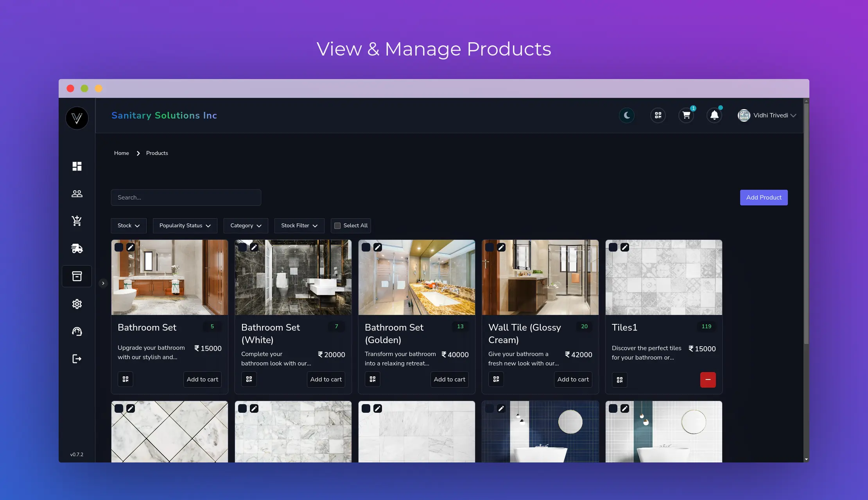This screenshot has height=500, width=868.
Task: Go to Home breadcrumb
Action: (121, 153)
